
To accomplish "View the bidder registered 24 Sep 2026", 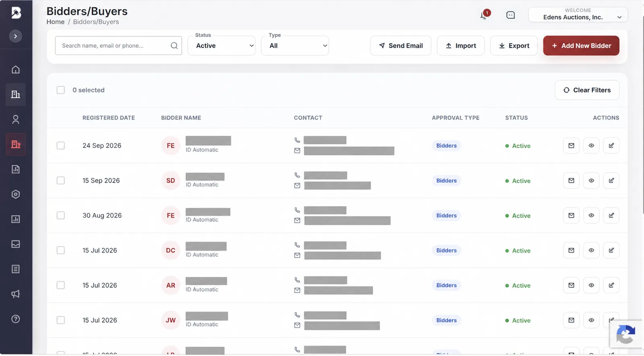I will pos(591,146).
